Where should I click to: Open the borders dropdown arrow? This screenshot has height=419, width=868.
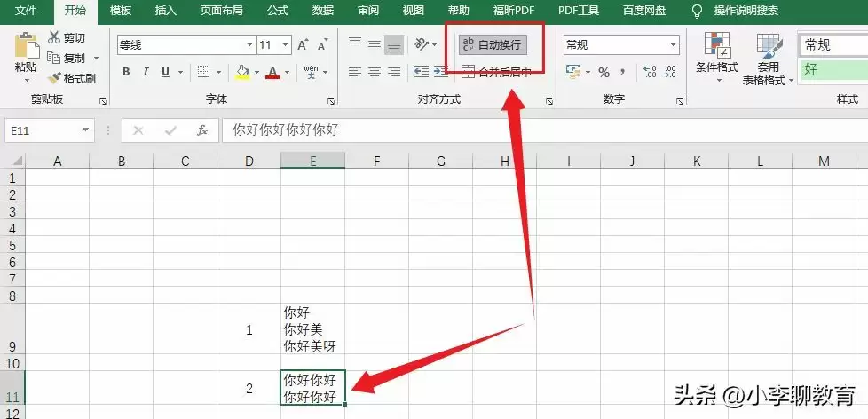click(x=218, y=73)
